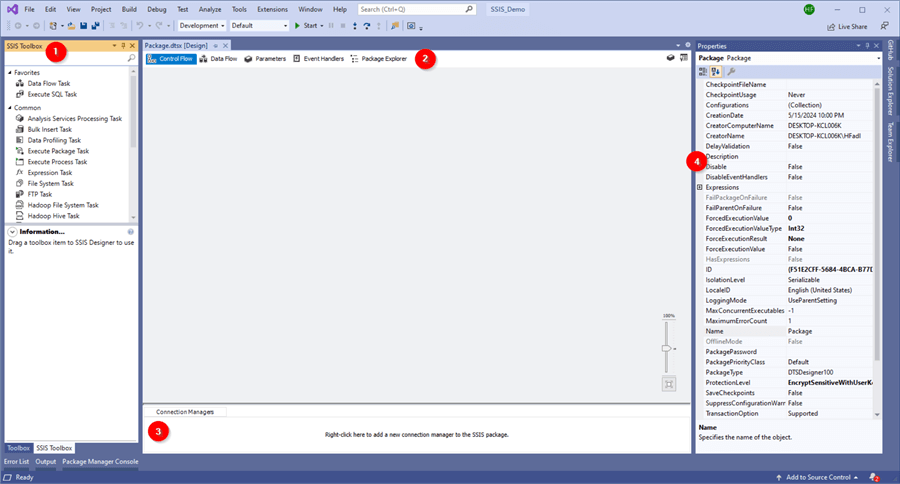Undo the last action
This screenshot has width=900, height=484.
pos(139,26)
